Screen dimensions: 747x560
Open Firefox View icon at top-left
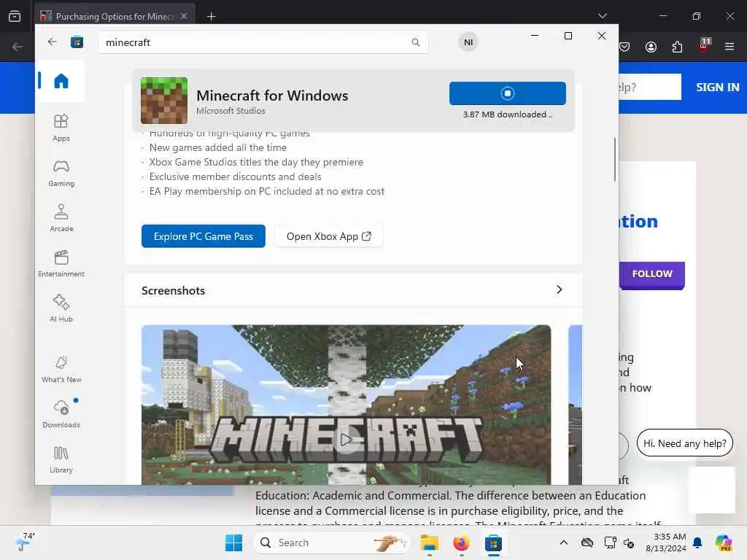(x=15, y=16)
